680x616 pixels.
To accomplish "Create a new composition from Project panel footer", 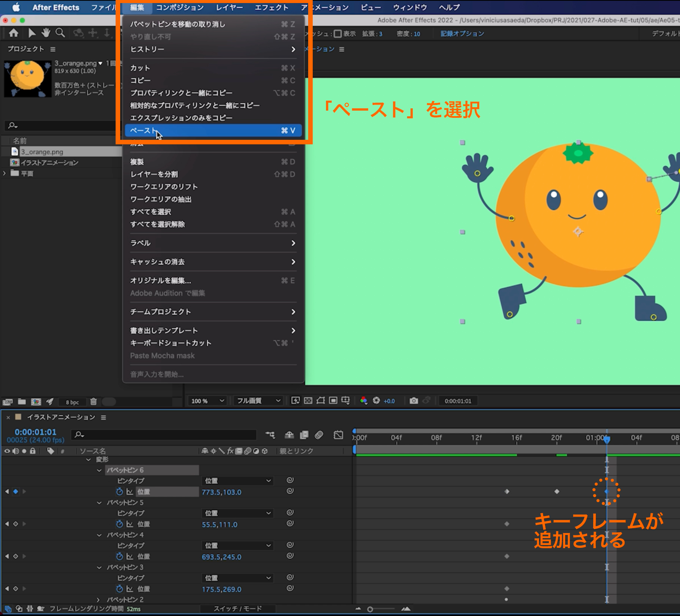I will 36,402.
